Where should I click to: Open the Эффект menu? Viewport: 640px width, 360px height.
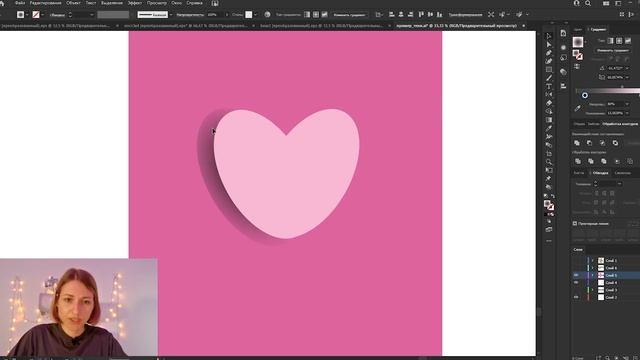click(135, 3)
